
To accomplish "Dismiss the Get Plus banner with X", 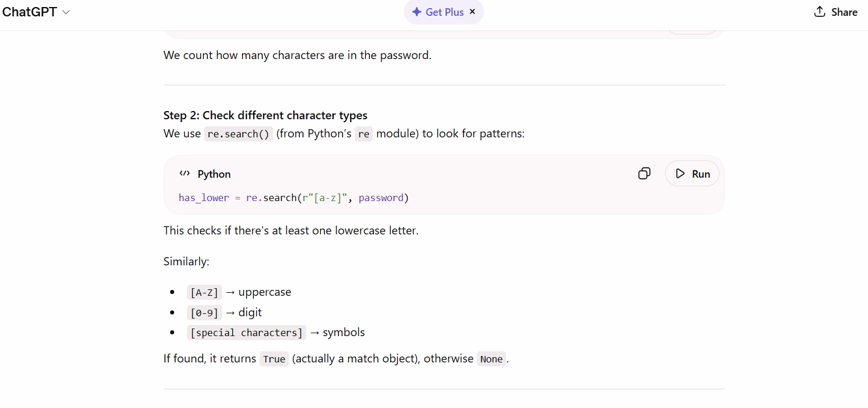I will (472, 12).
